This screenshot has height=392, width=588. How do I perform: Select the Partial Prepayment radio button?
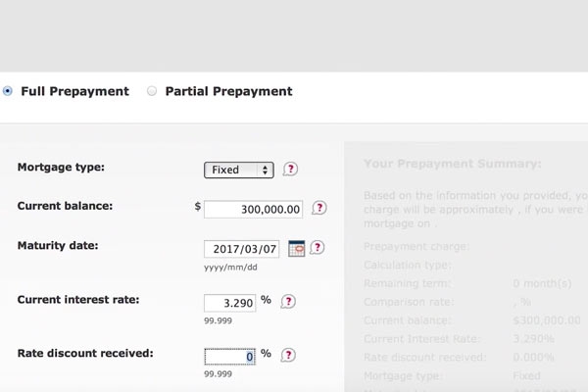click(152, 91)
